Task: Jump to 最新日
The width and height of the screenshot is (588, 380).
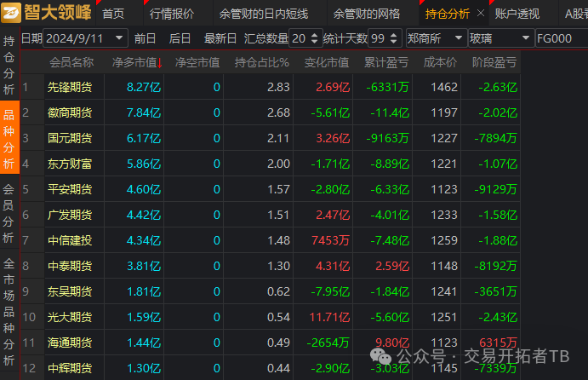Action: click(x=220, y=38)
